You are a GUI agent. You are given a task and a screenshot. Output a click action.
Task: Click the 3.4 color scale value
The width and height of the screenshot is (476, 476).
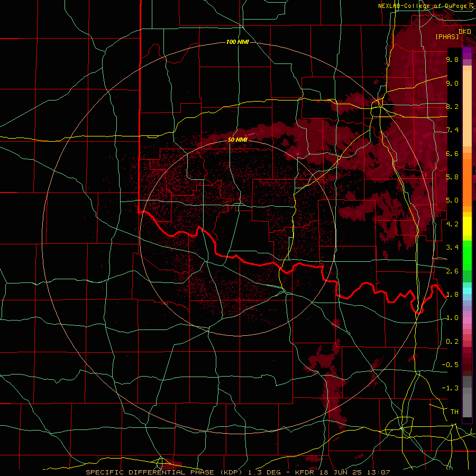coord(452,248)
